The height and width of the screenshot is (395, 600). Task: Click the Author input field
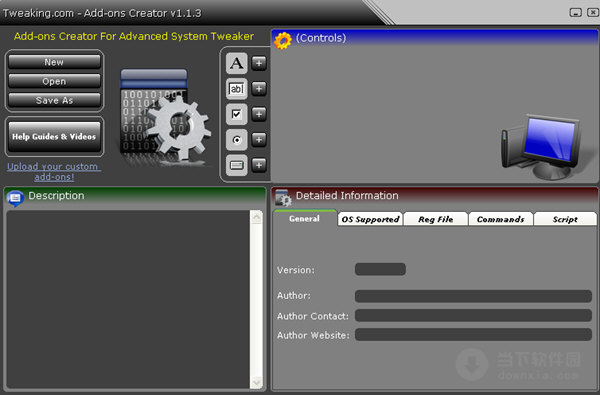(x=473, y=296)
